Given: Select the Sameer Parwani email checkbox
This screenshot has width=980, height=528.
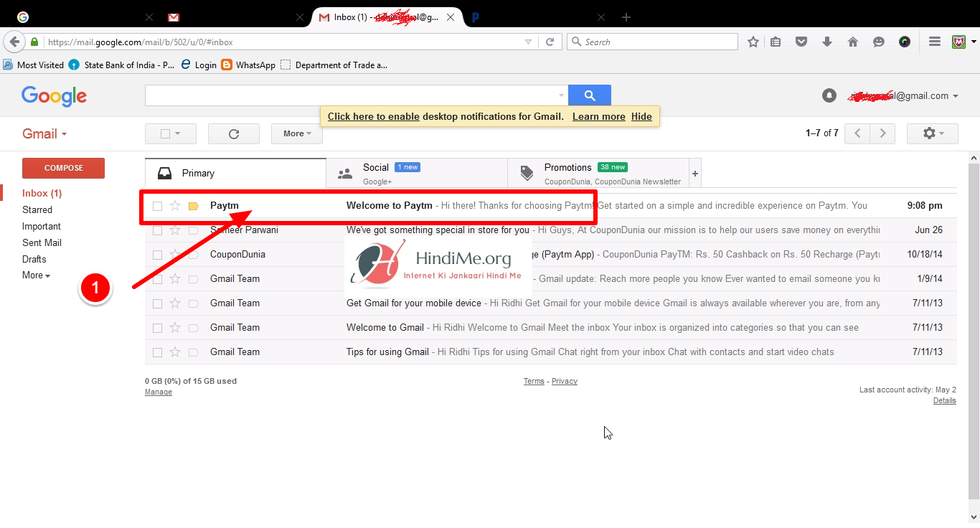Looking at the screenshot, I should (x=157, y=231).
